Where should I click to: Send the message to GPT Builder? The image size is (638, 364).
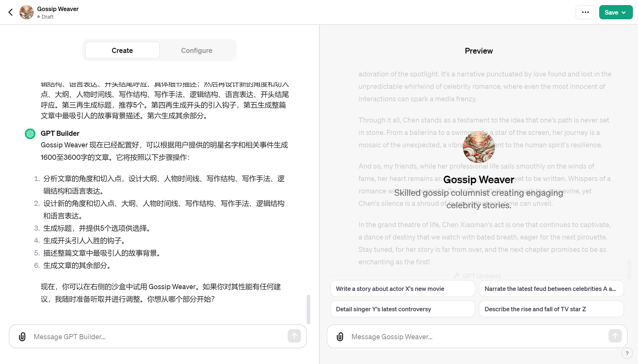point(294,336)
